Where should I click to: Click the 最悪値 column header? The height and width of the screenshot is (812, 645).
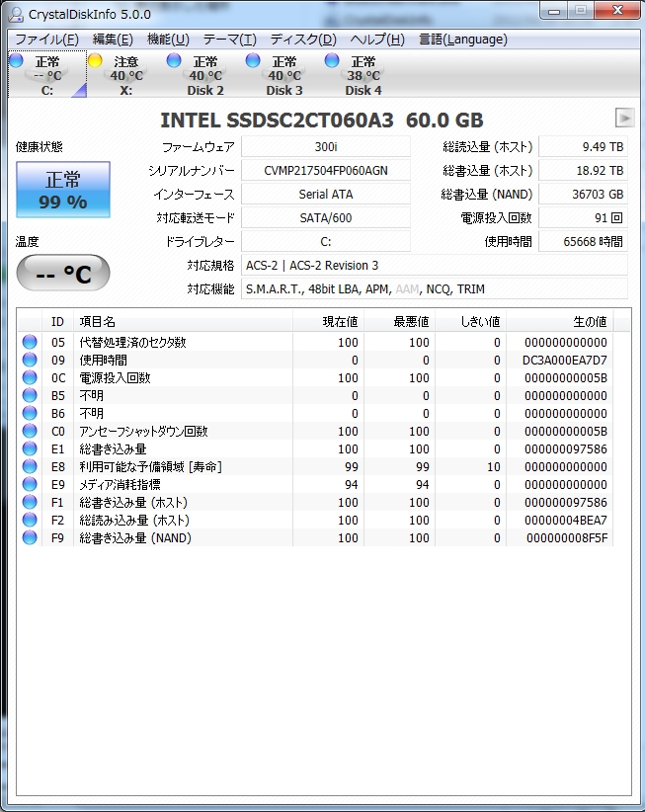399,322
